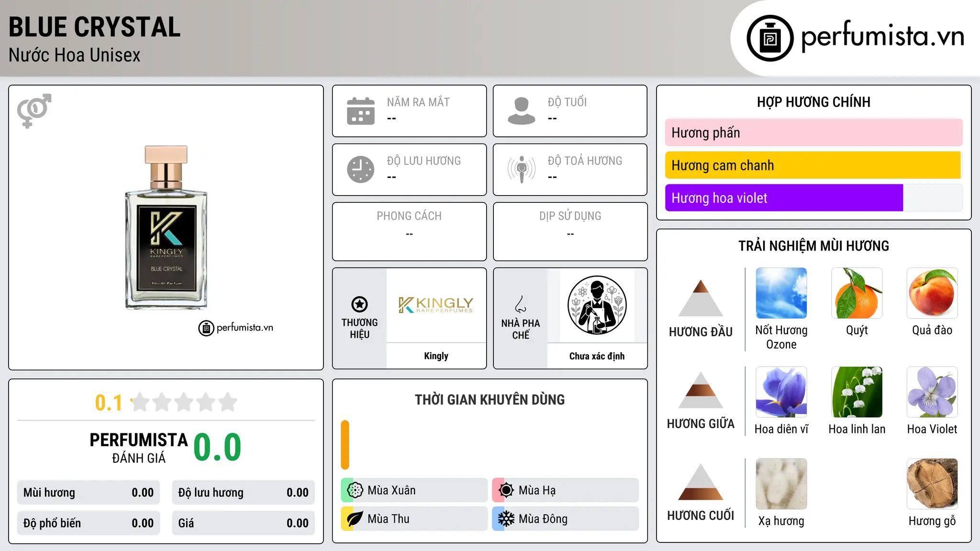Click the star badge Thương hiệu icon
980x551 pixels.
[359, 304]
